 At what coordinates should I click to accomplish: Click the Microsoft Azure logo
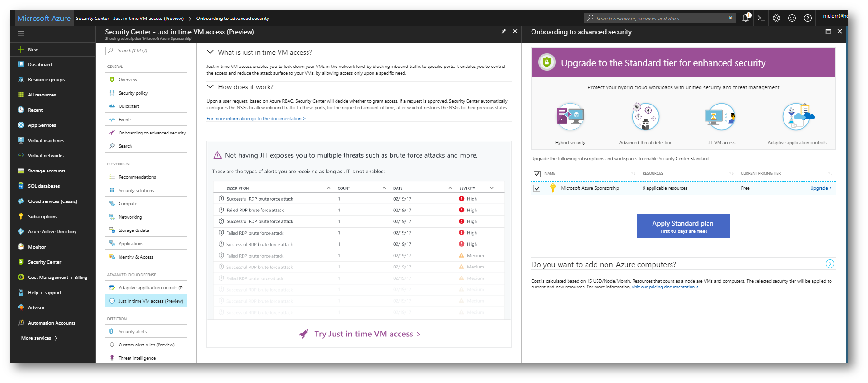tap(44, 18)
